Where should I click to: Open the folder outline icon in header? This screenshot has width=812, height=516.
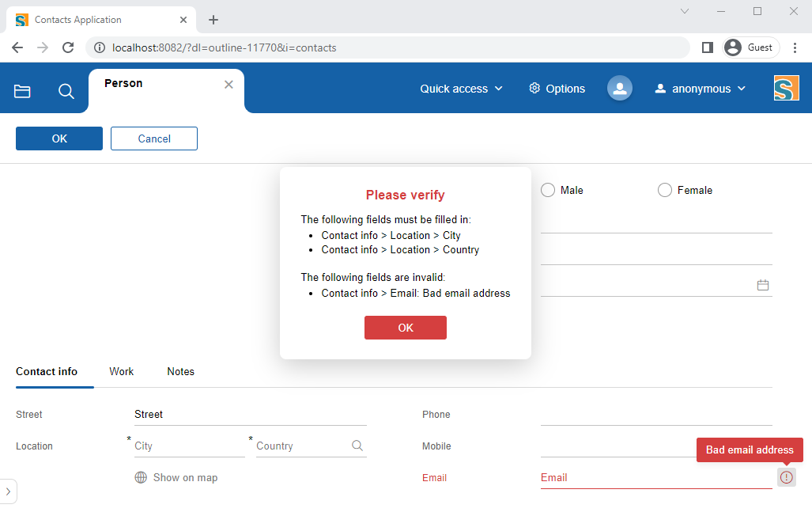coord(22,91)
